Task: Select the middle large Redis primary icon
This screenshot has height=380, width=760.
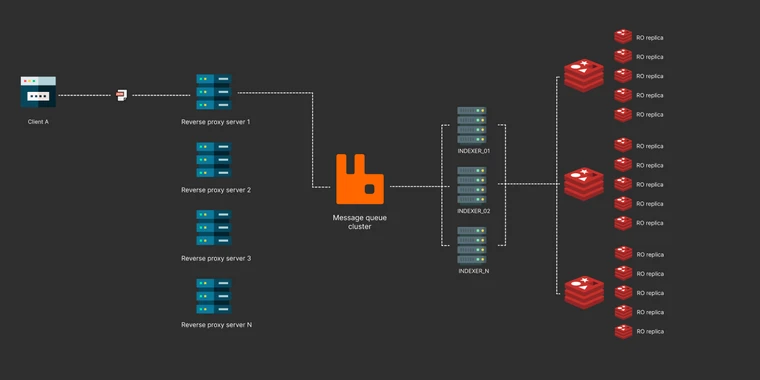Action: (584, 184)
